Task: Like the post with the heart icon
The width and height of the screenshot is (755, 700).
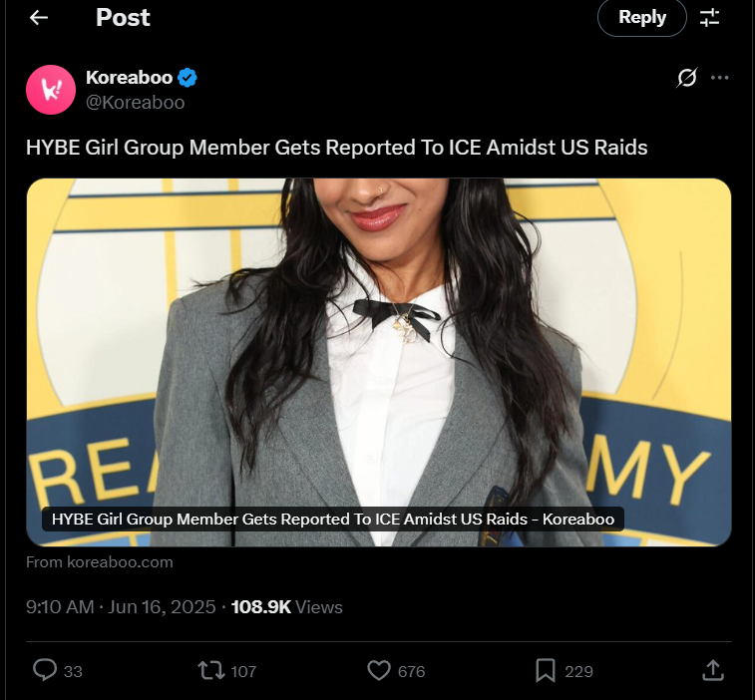Action: click(x=379, y=670)
